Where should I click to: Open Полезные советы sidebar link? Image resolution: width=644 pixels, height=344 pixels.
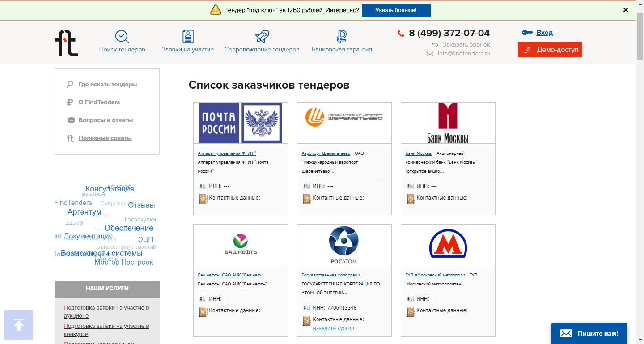tap(105, 138)
